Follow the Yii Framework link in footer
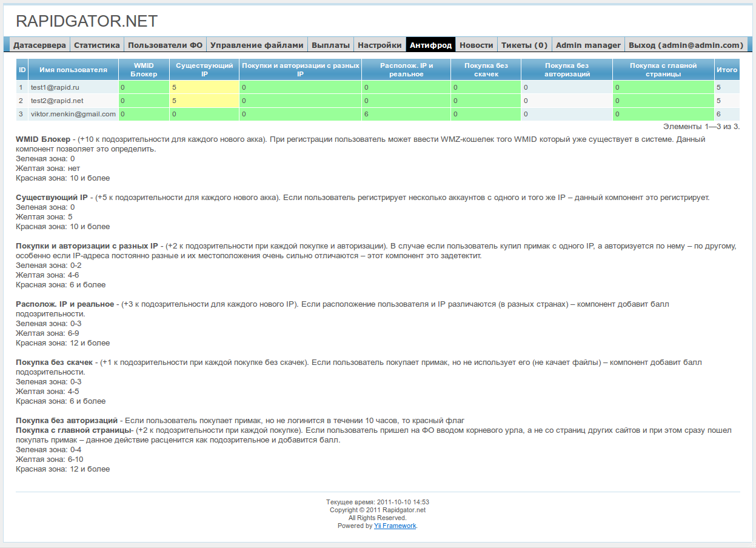The height and width of the screenshot is (548, 756). 395,526
